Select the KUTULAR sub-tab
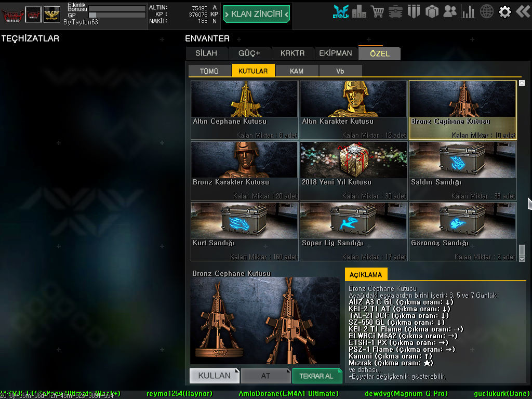Image resolution: width=532 pixels, height=399 pixels. click(x=253, y=71)
